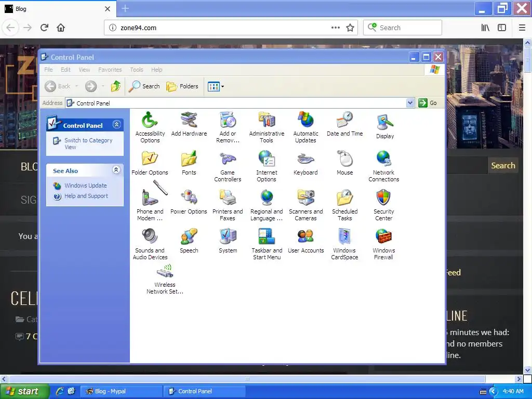
Task: Open browser page actions (three dots)
Action: [x=335, y=28]
